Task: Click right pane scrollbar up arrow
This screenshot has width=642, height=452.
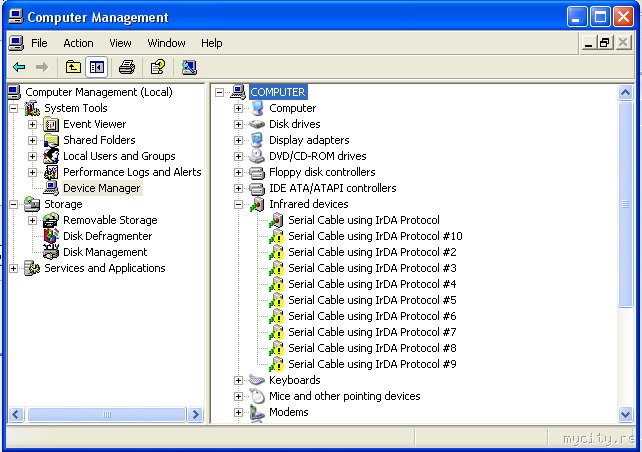Action: tap(625, 93)
